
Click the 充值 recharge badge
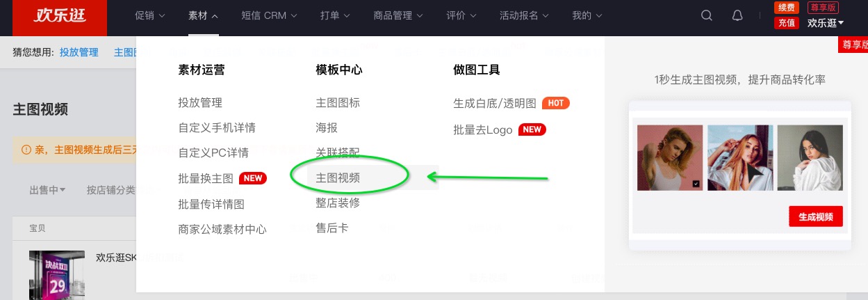click(786, 22)
